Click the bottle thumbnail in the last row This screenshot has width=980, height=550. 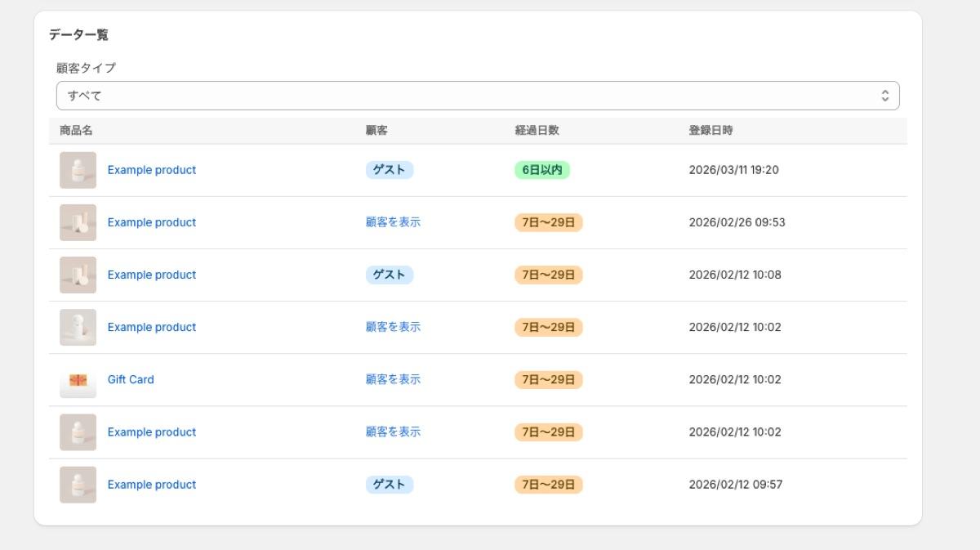[x=78, y=484]
